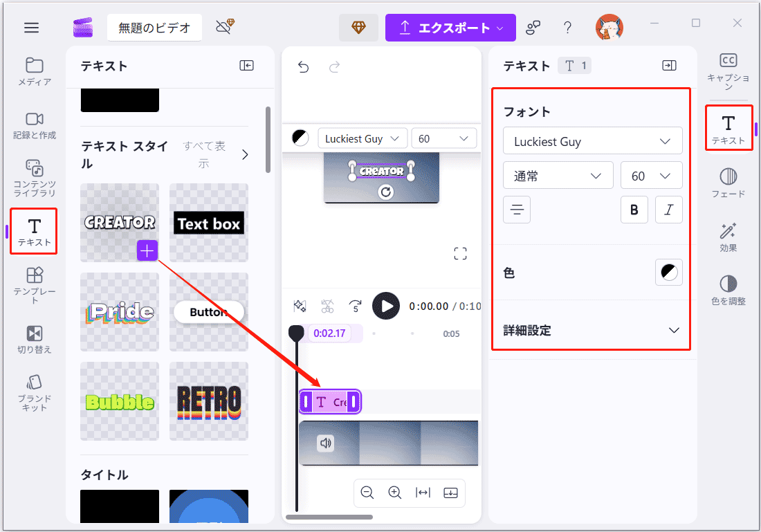
Task: Click the エクスポート button
Action: 450,27
